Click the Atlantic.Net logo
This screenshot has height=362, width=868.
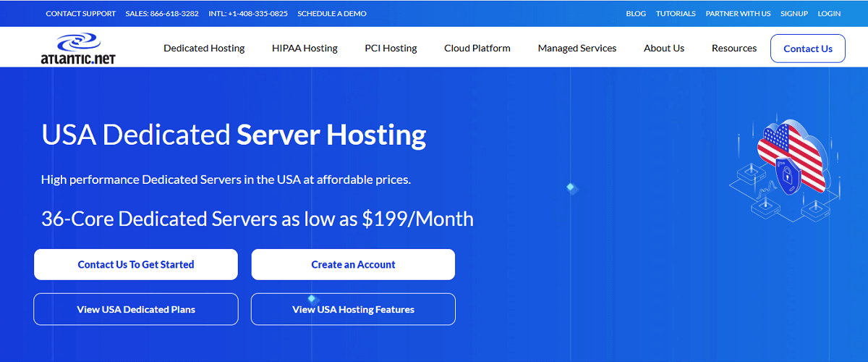coord(78,49)
